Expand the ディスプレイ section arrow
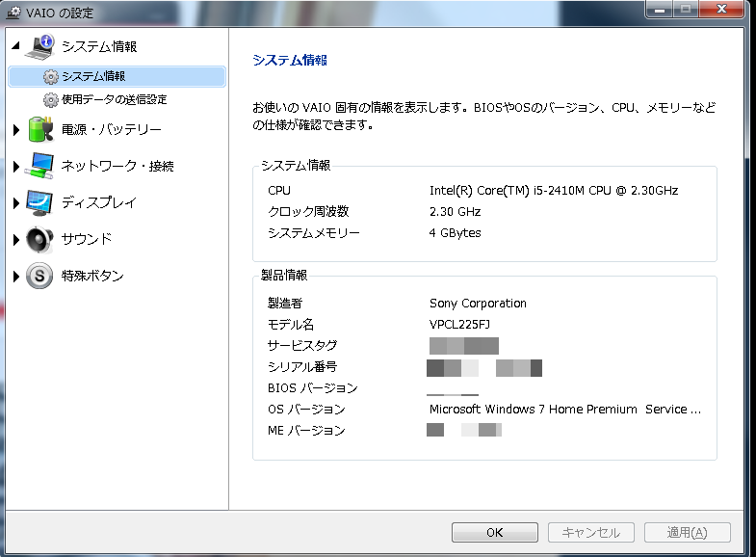This screenshot has width=756, height=557. pos(16,203)
